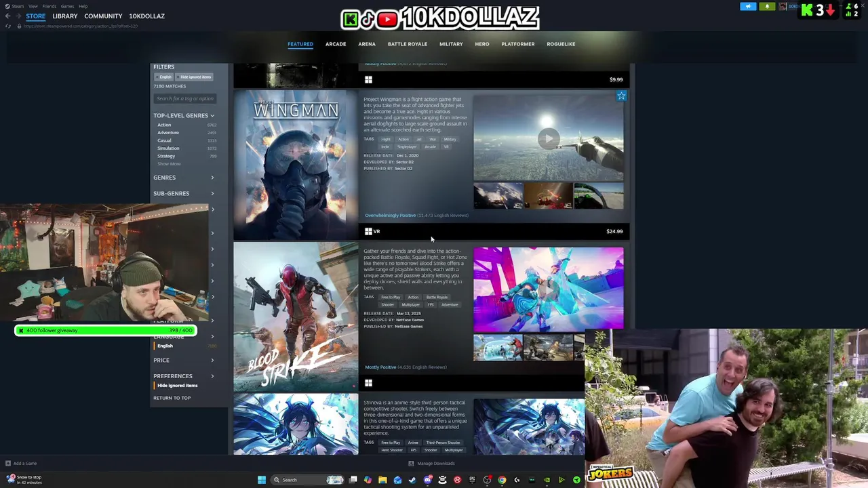Viewport: 868px width, 488px height.
Task: Select the MILITARY category tab
Action: point(451,44)
